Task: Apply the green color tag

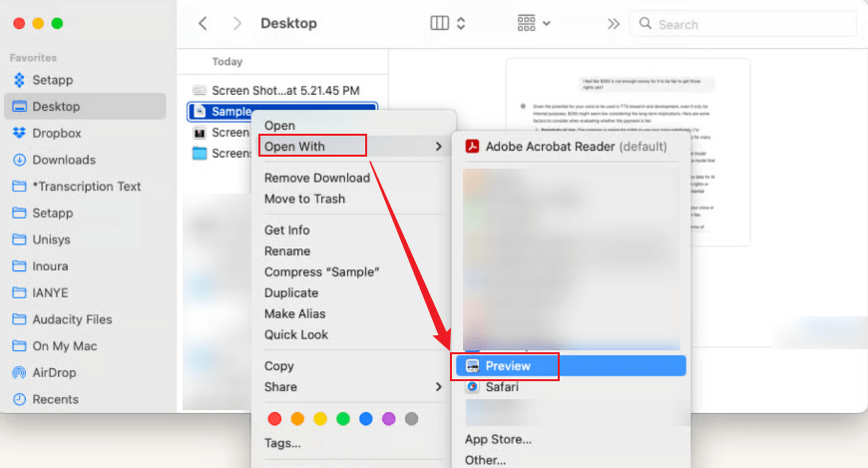Action: (x=343, y=418)
